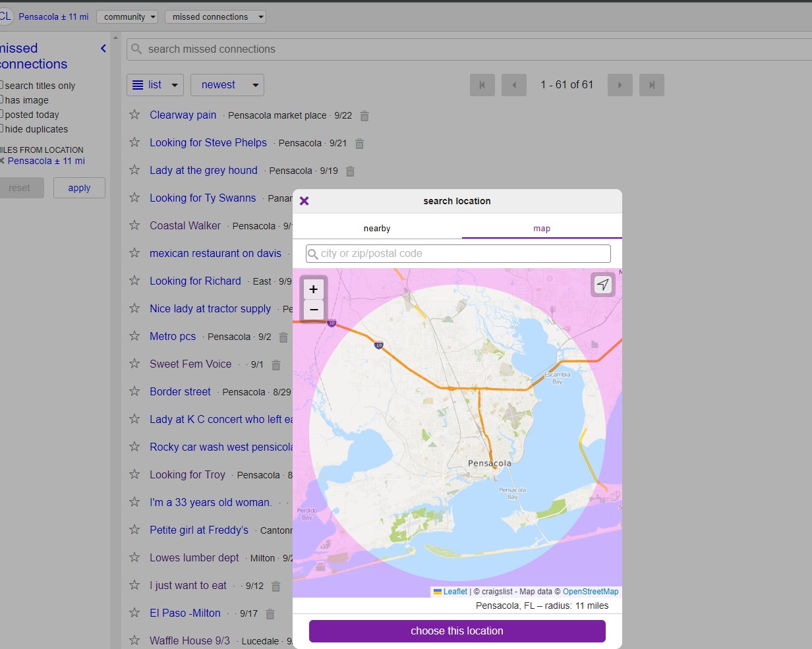Open the community category dropdown
The height and width of the screenshot is (649, 812).
(x=127, y=17)
